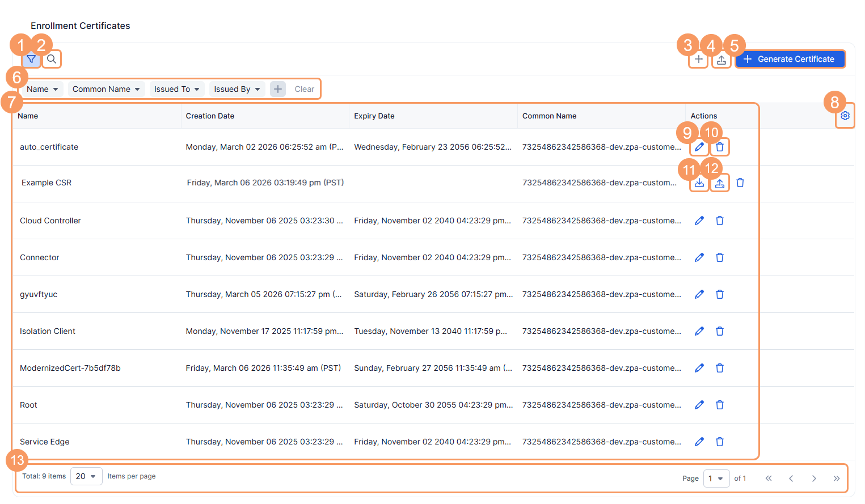Edit the auto_certificate row

pos(699,147)
